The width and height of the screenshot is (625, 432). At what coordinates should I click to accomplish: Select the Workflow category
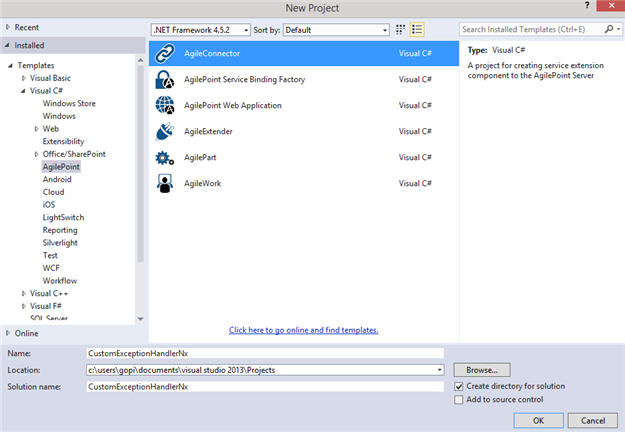[x=60, y=281]
